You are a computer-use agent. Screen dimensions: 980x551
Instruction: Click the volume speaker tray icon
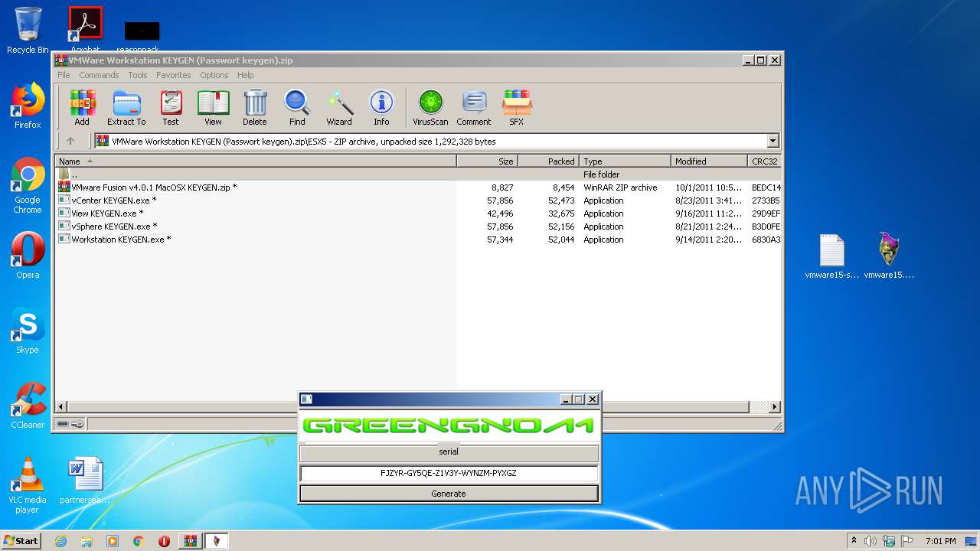870,541
